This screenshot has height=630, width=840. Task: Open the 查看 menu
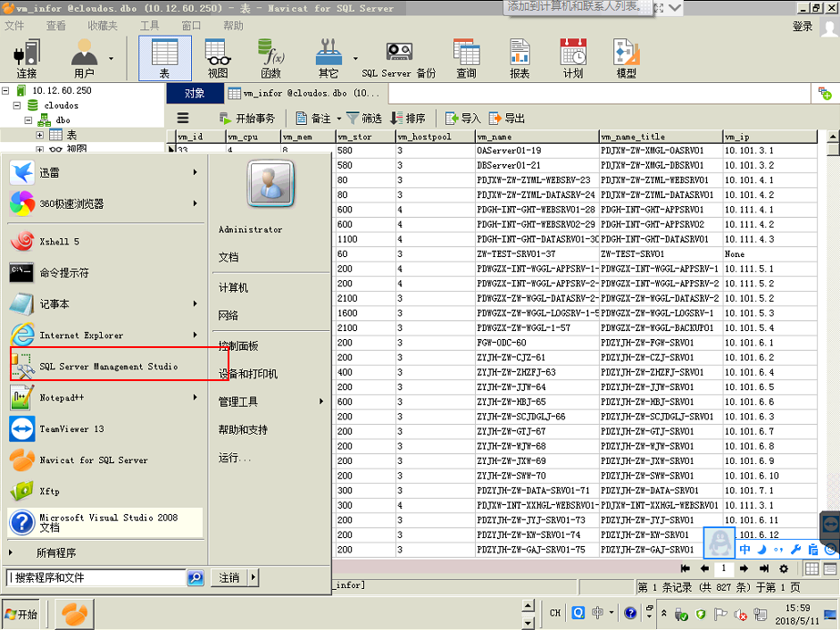coord(55,26)
